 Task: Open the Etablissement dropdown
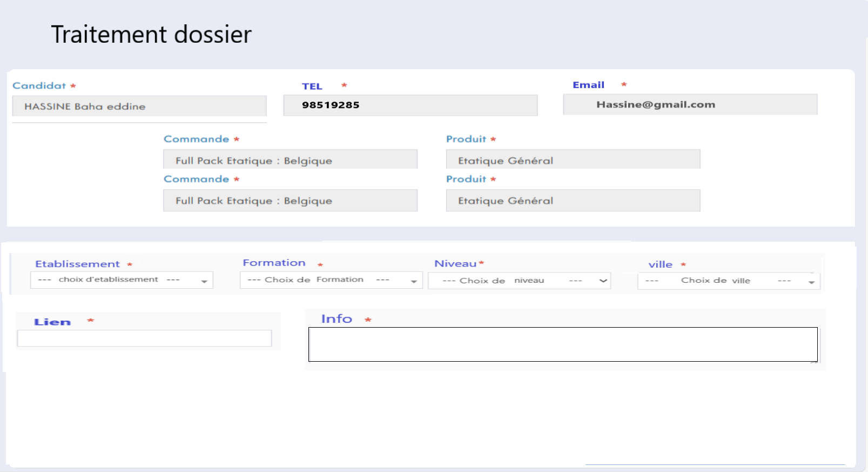[122, 280]
